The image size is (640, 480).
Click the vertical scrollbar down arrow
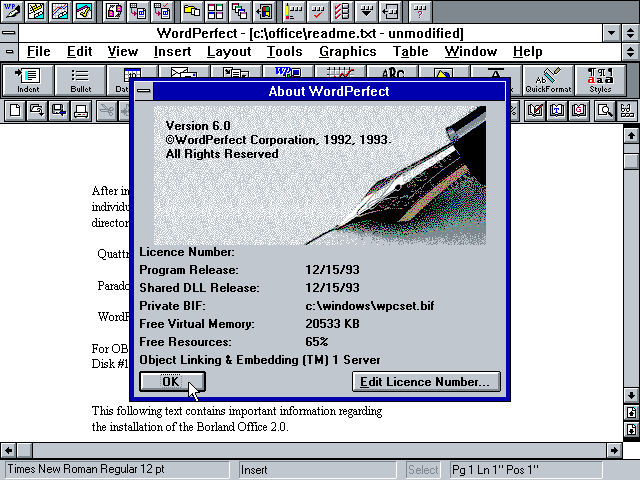[631, 395]
